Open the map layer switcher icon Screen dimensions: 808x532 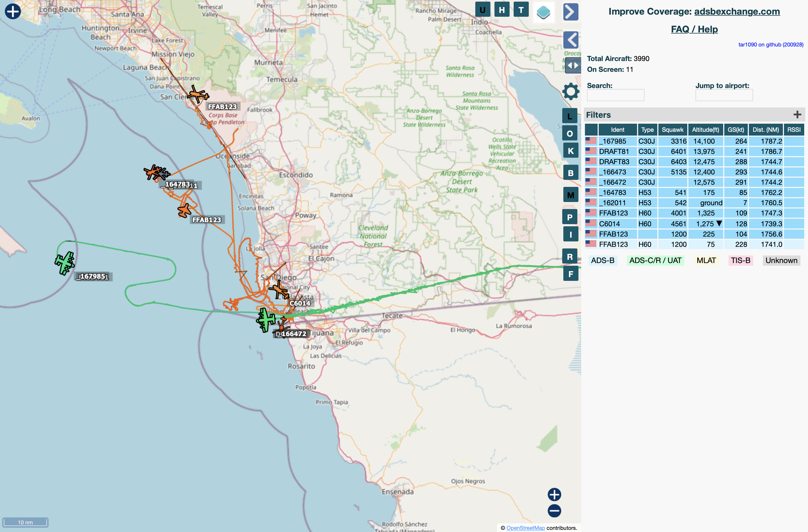pyautogui.click(x=544, y=12)
